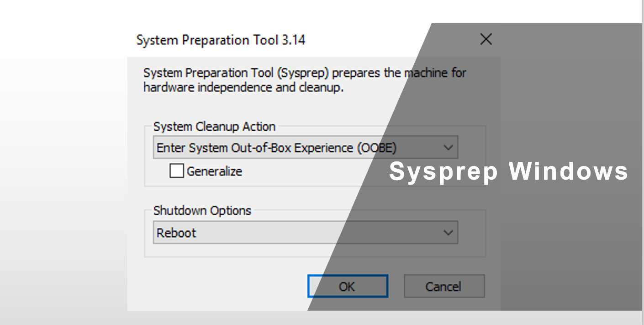This screenshot has height=325, width=644.
Task: Close the System Preparation Tool dialog
Action: tap(486, 40)
